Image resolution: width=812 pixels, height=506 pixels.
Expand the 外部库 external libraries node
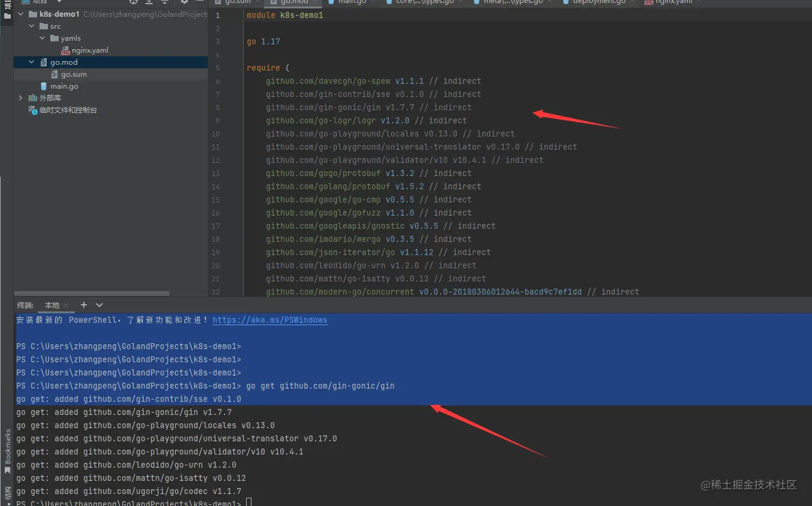click(x=21, y=98)
